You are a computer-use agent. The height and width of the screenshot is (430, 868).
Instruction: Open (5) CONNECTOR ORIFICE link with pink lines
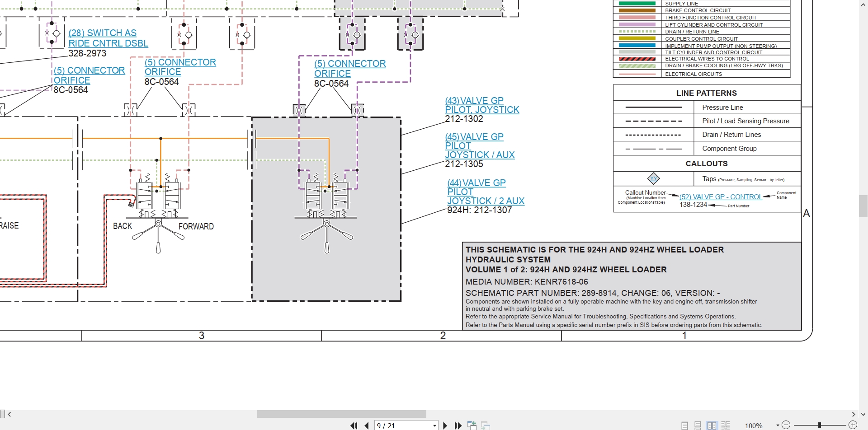click(180, 67)
